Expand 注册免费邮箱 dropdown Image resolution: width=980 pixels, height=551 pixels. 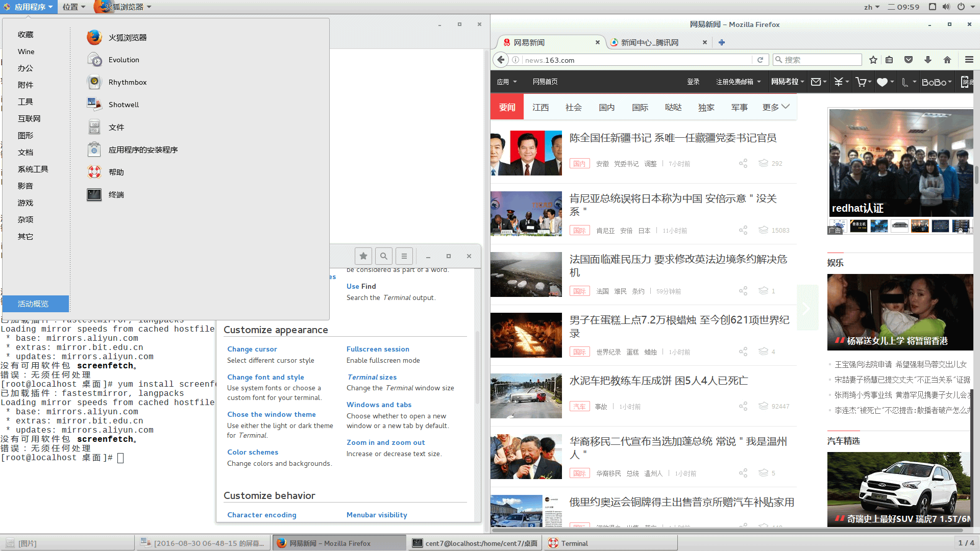click(x=738, y=82)
